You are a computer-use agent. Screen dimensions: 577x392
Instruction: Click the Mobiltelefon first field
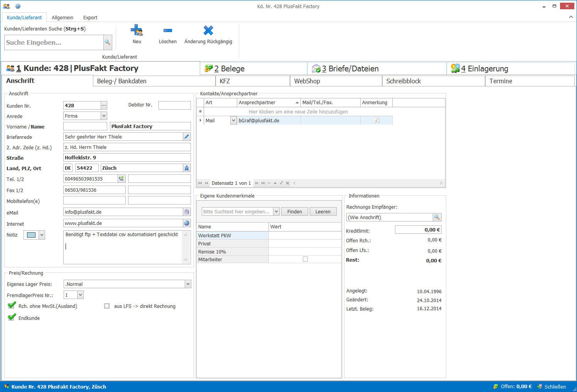pyautogui.click(x=94, y=201)
